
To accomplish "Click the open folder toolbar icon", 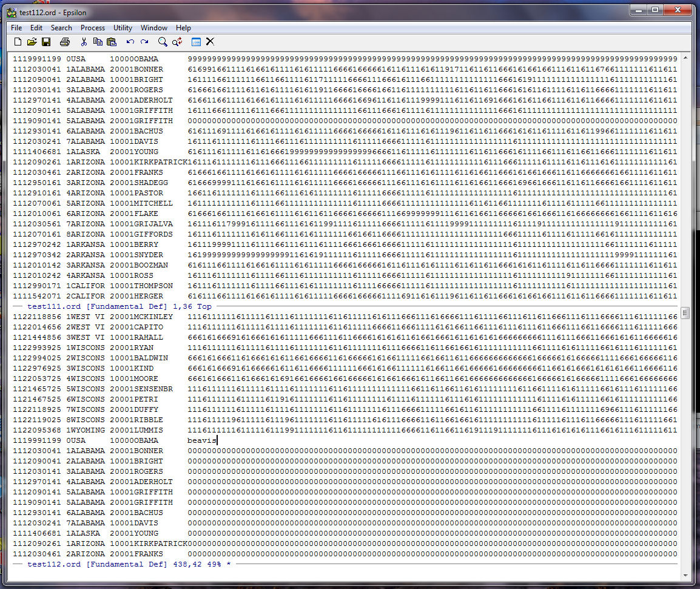I will pyautogui.click(x=32, y=42).
